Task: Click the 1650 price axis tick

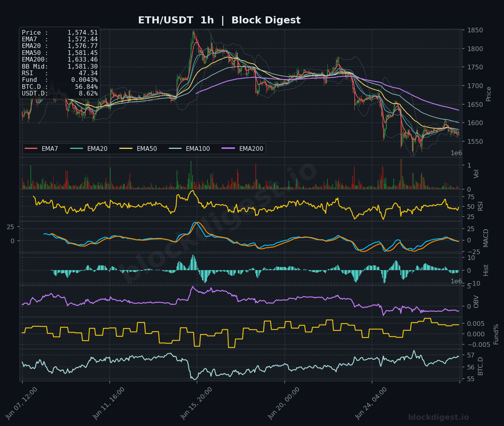Action: tap(475, 104)
